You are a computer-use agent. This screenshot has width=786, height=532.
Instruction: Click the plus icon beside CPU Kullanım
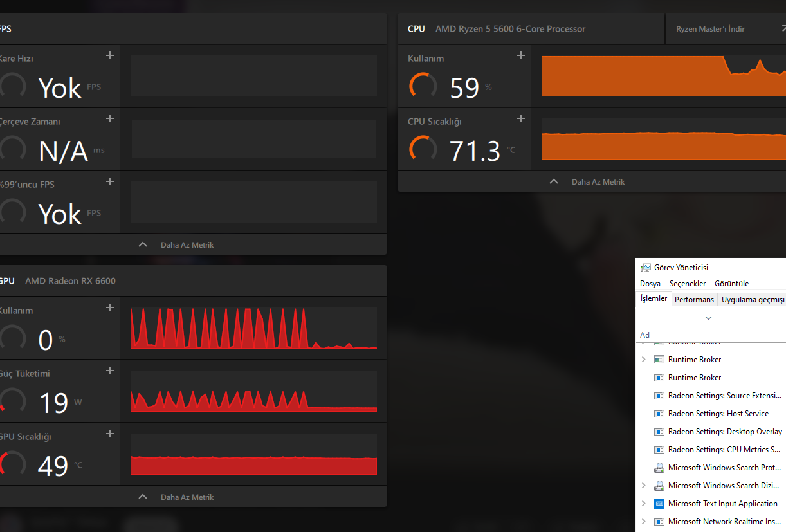[x=521, y=55]
